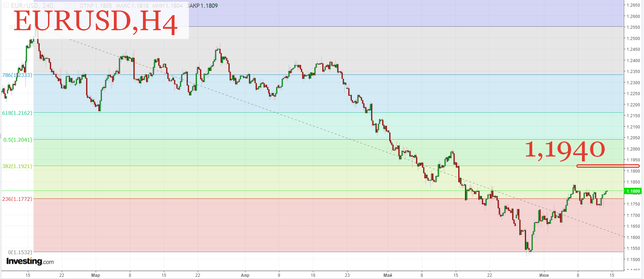This screenshot has height=279, width=644.
Task: Click the 1.2650 price axis label
Action: [x=633, y=5]
